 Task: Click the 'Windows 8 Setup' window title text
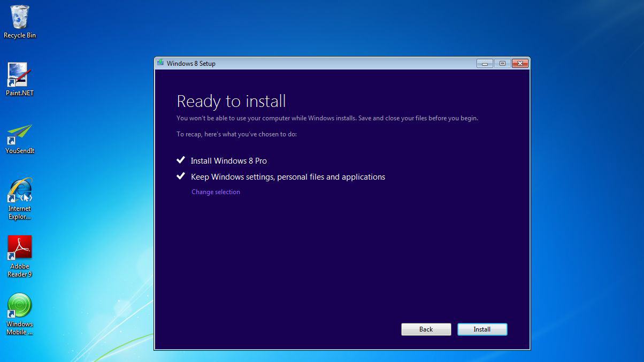tap(191, 64)
